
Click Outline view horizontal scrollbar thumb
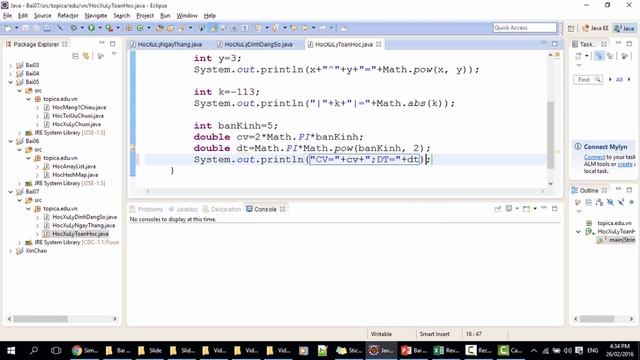click(x=597, y=319)
